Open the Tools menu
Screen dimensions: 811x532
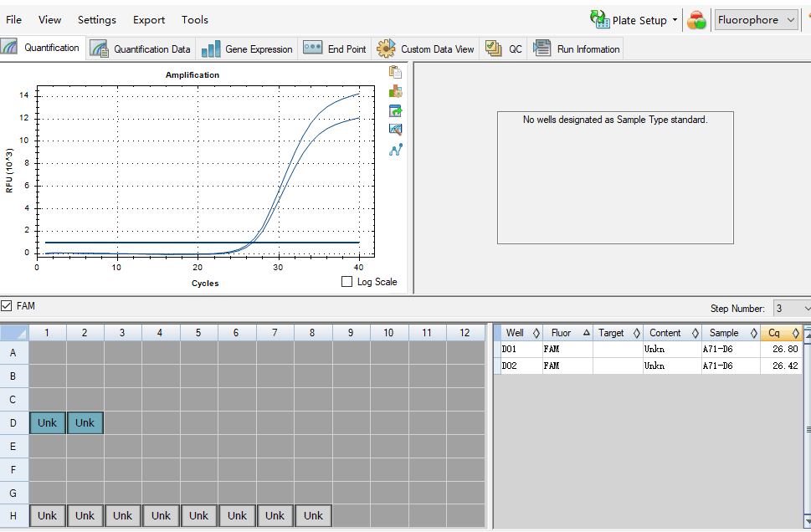[x=195, y=19]
